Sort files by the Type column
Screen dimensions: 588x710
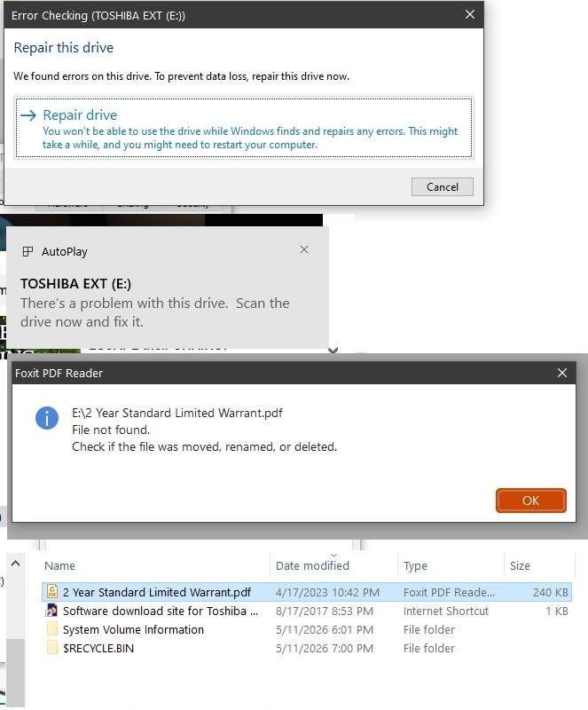415,565
